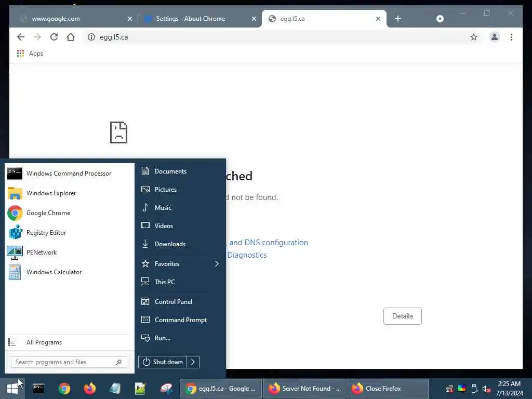Open Pictures in Start menu
532x399 pixels.
(180, 189)
